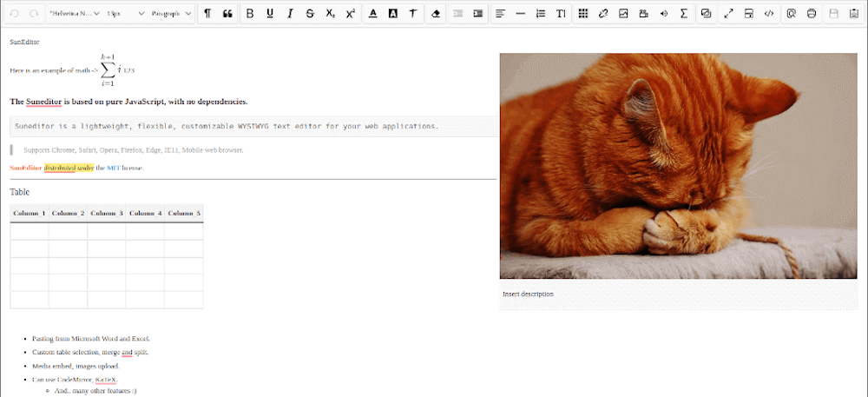This screenshot has width=868, height=397.
Task: Apply blockquote with the quote icon
Action: click(x=227, y=14)
